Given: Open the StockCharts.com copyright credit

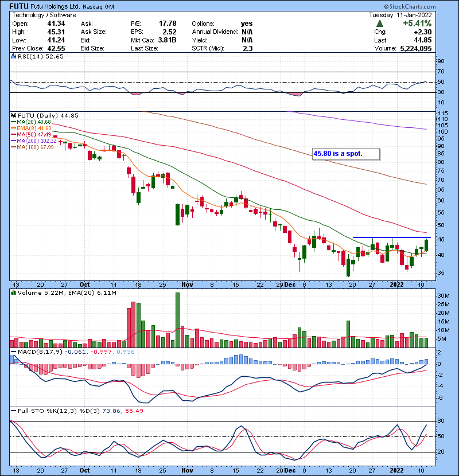Looking at the screenshot, I should click(x=410, y=6).
